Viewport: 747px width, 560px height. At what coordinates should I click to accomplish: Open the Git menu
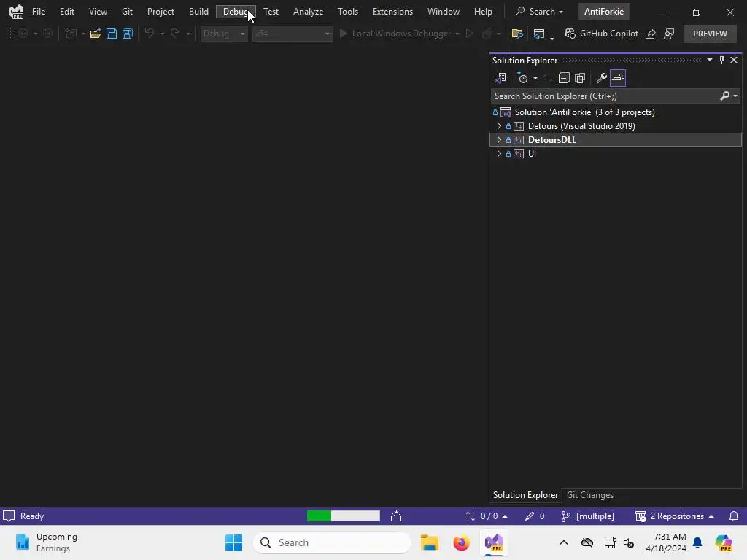(x=127, y=12)
